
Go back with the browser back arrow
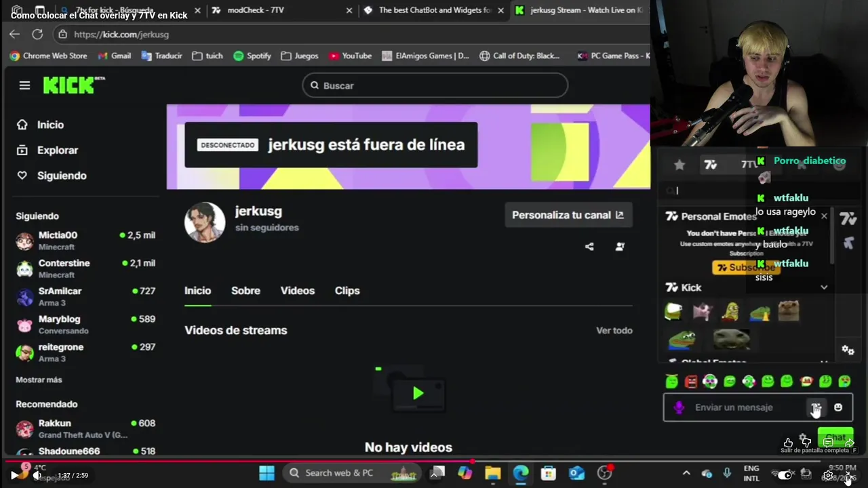pos(15,34)
